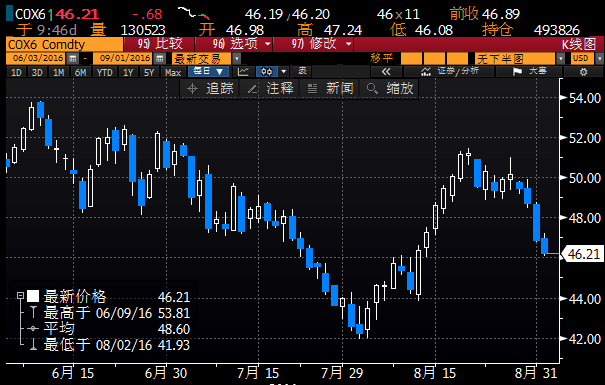
Task: Open the 新闻 news overlay
Action: (330, 88)
